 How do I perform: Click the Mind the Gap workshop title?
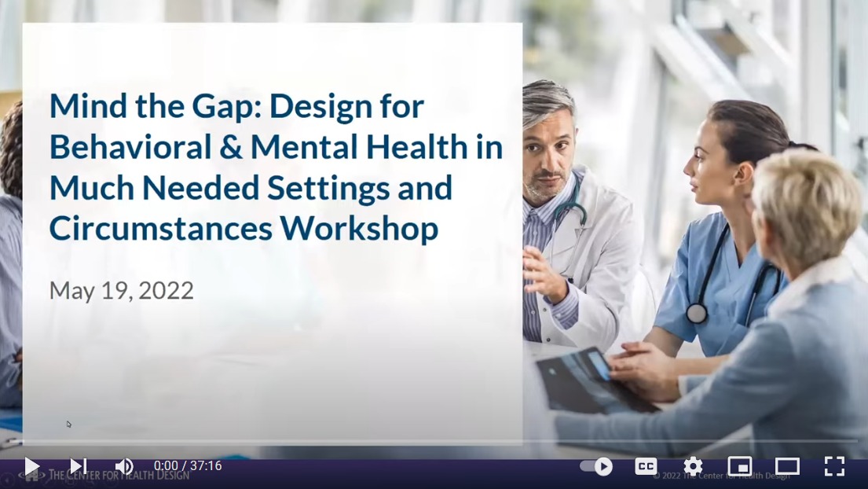[277, 167]
